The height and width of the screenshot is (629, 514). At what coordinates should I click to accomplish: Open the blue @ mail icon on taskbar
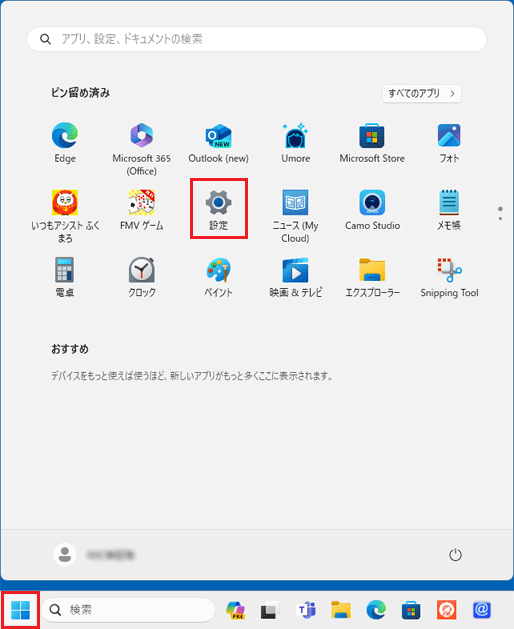coord(482,610)
